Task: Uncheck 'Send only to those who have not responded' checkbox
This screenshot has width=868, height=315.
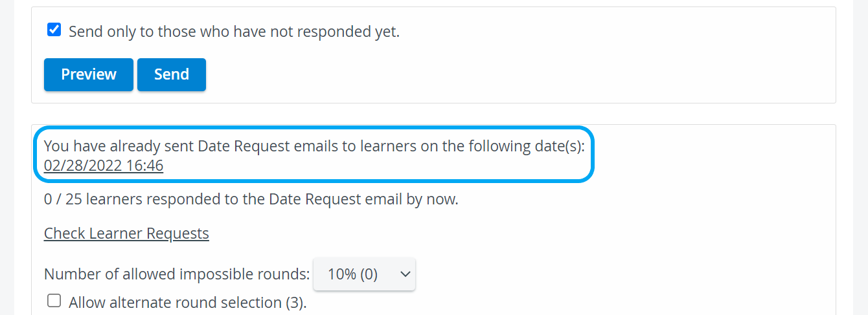Action: click(x=54, y=30)
